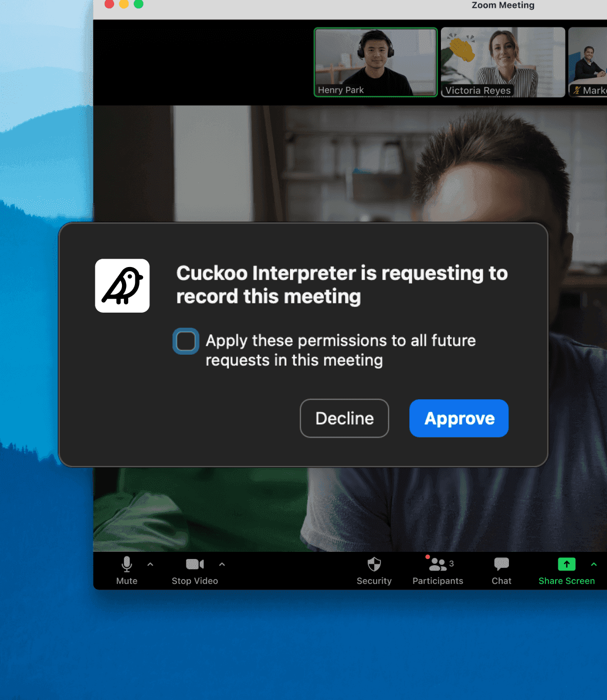This screenshot has height=700, width=607.
Task: Expand the video options arrow beside Stop Video
Action: point(222,564)
